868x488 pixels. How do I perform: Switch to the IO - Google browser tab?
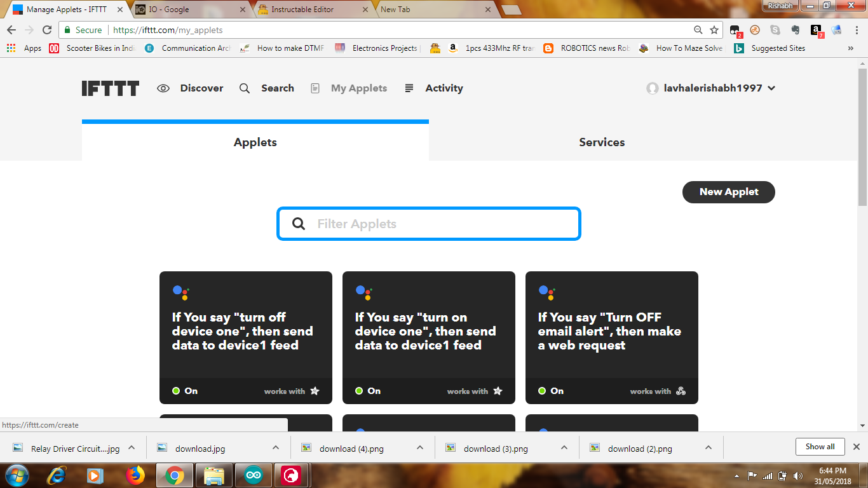coord(190,10)
